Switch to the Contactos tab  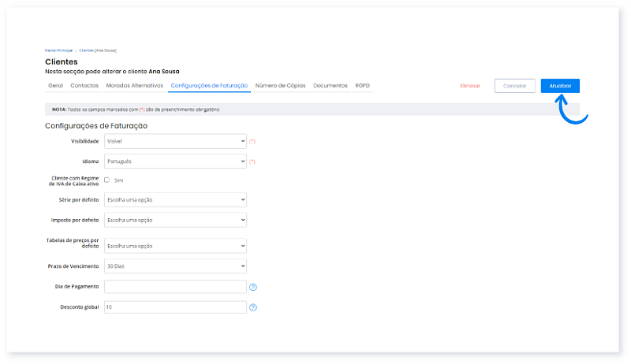click(84, 85)
